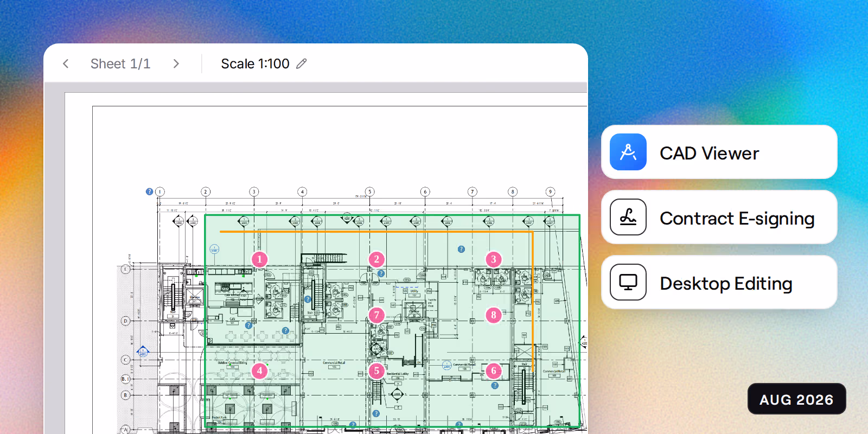Select pink annotation marker 7
The width and height of the screenshot is (868, 434).
376,315
